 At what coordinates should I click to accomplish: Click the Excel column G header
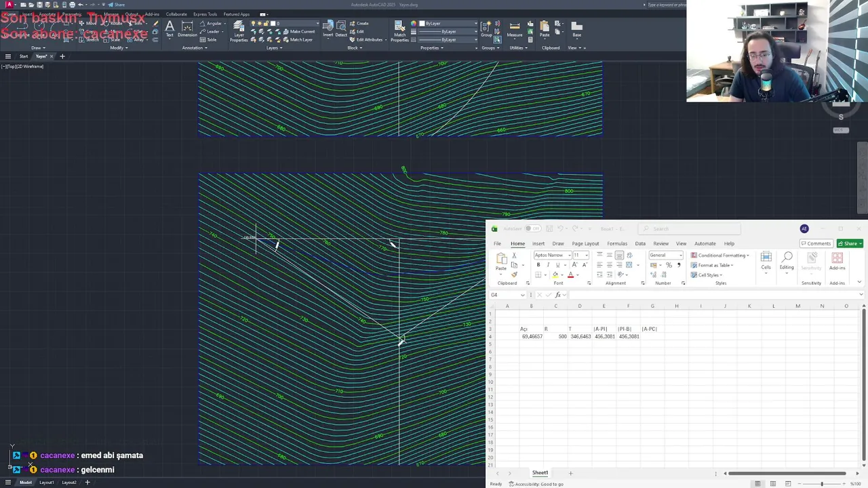point(652,306)
